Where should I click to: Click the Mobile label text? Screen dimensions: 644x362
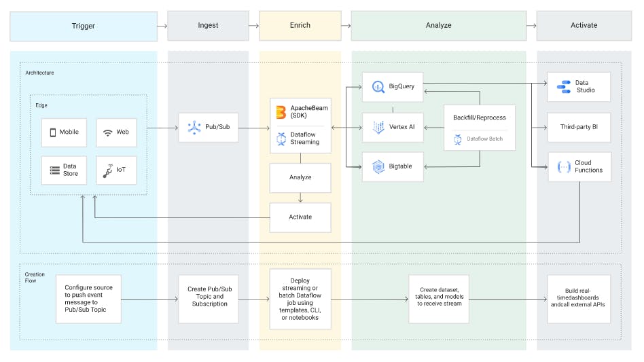tap(69, 132)
